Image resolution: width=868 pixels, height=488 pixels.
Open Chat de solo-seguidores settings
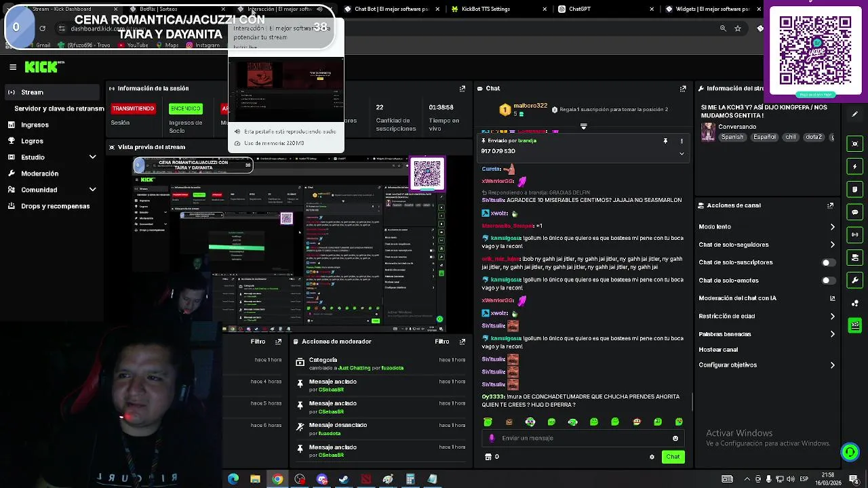[x=766, y=245]
